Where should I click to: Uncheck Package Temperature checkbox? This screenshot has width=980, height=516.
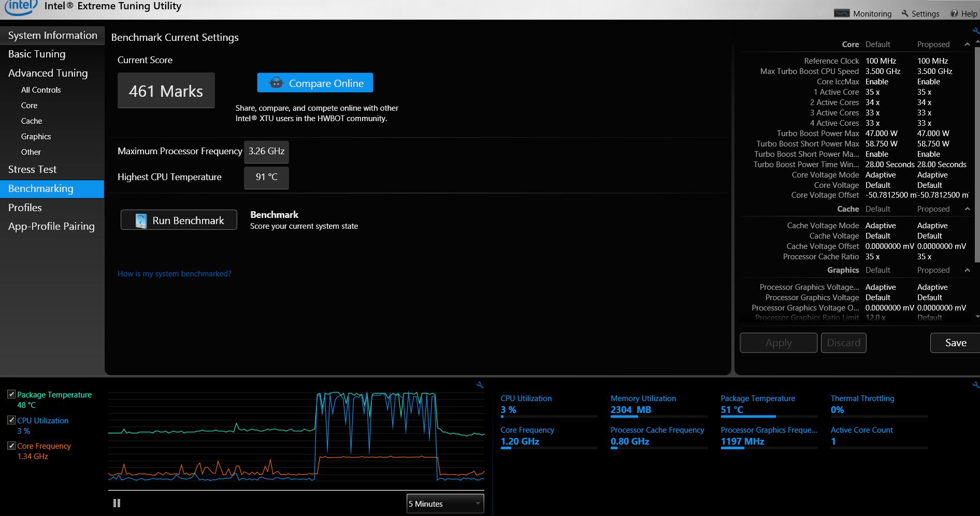[x=11, y=394]
